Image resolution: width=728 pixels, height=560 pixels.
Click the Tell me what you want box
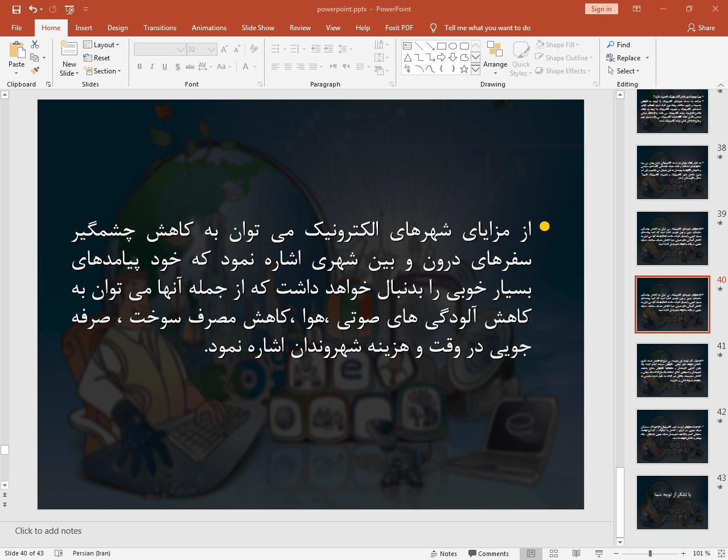tap(487, 28)
